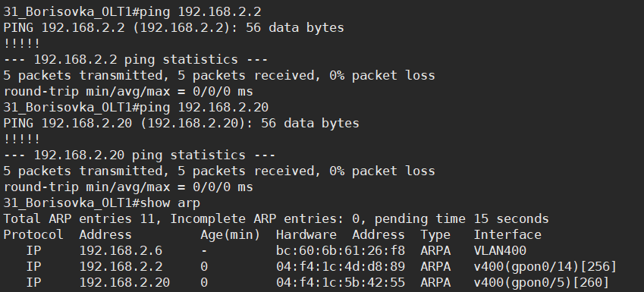The image size is (644, 292).
Task: Click the Total ARP entries 11 line
Action: (276, 219)
